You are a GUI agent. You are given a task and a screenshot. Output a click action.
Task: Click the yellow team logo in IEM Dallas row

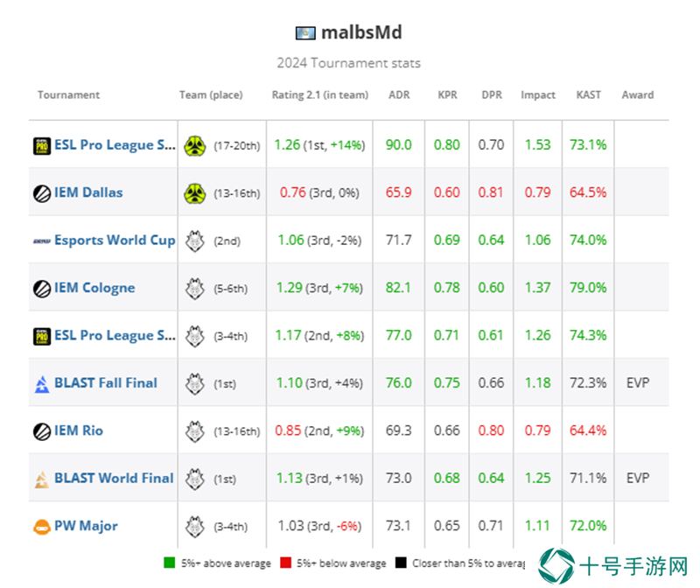click(195, 193)
